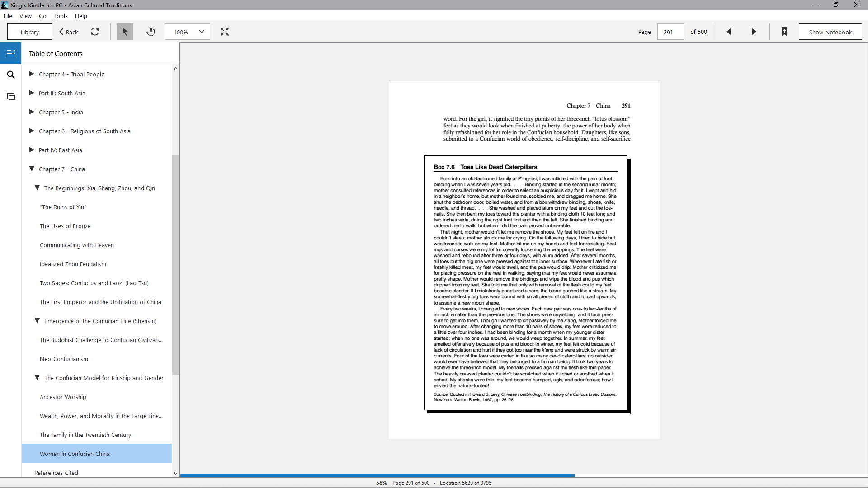Open the Go menu
This screenshot has width=868, height=488.
coord(42,16)
